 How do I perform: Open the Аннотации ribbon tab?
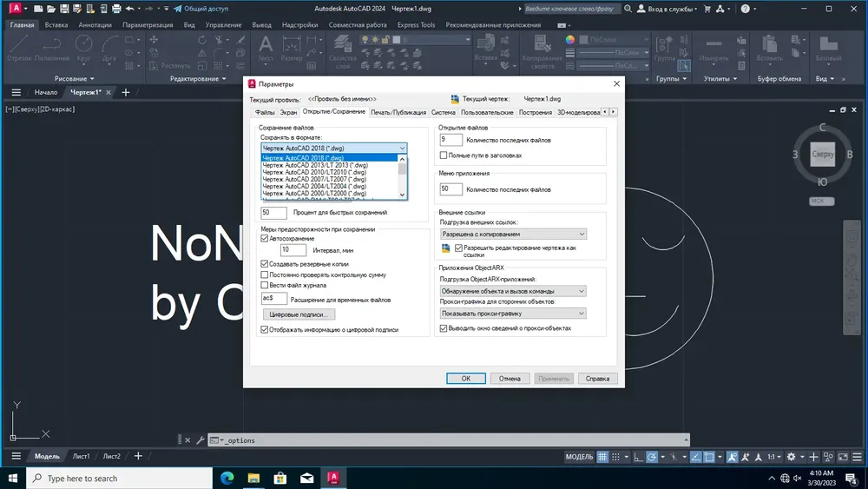(95, 25)
